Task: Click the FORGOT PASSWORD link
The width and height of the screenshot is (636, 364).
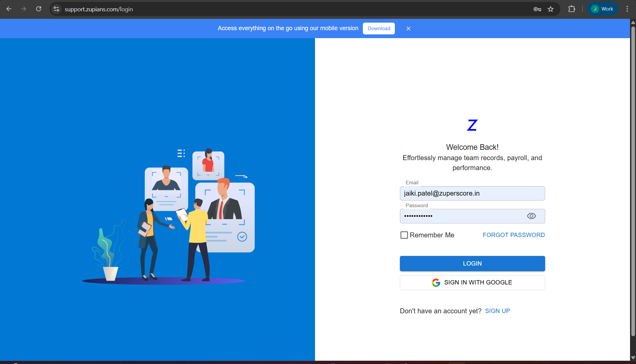Action: (x=514, y=235)
